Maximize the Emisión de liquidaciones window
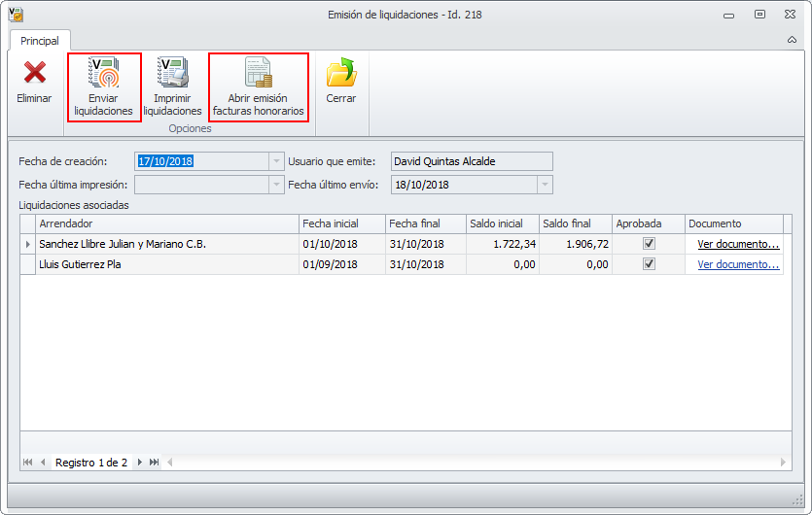Image resolution: width=812 pixels, height=515 pixels. pyautogui.click(x=759, y=15)
